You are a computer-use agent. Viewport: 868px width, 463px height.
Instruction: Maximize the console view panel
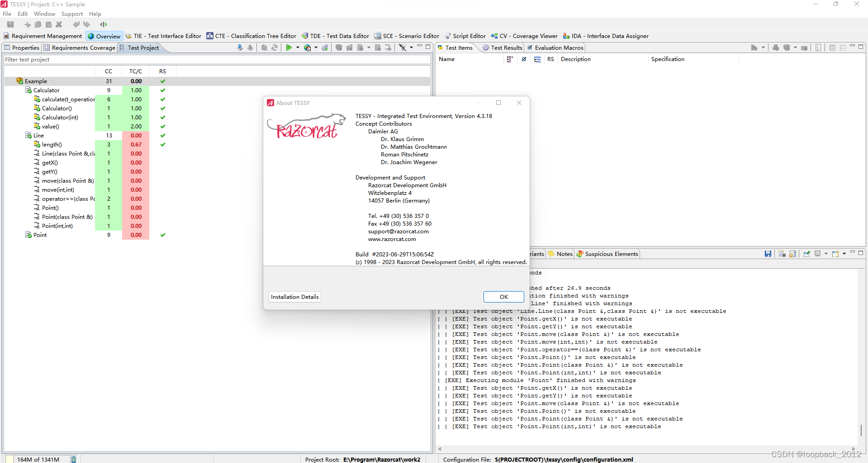[861, 253]
